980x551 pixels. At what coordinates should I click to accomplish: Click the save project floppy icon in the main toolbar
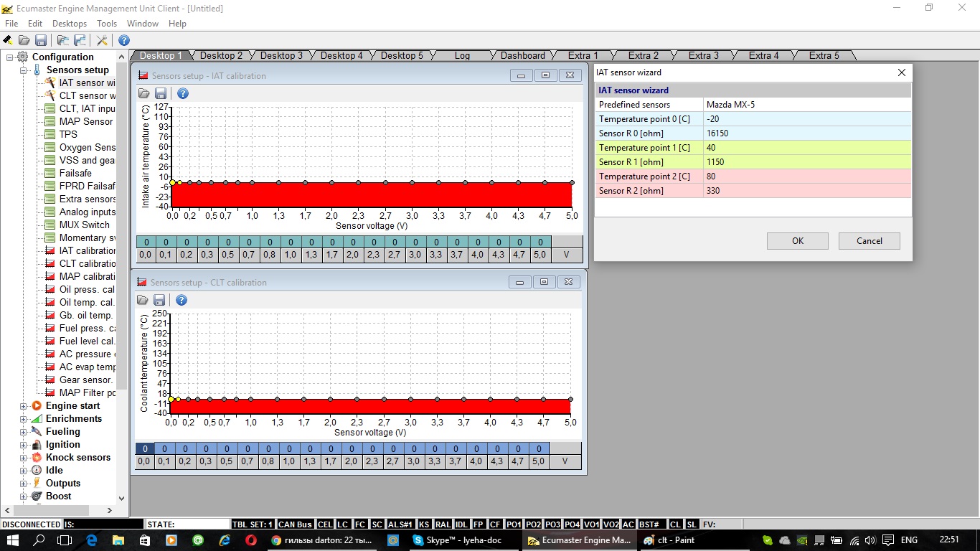[x=41, y=40]
